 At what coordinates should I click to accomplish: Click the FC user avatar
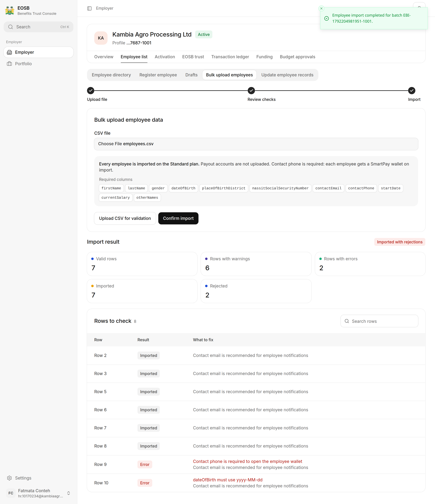(x=11, y=493)
